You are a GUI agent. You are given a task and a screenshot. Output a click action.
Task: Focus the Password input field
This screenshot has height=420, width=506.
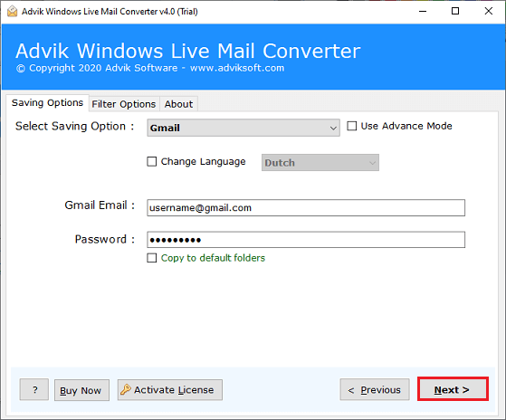coord(306,240)
